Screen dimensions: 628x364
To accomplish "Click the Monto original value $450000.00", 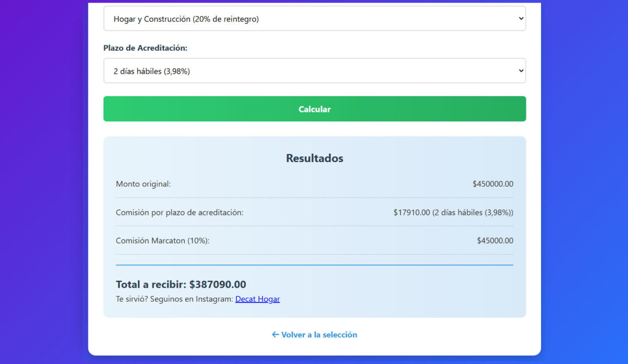I will (493, 184).
